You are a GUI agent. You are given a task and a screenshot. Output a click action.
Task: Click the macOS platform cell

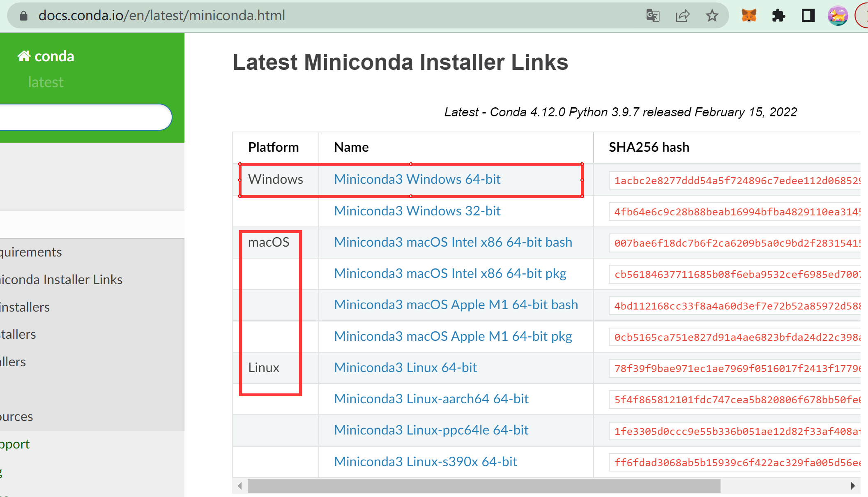[269, 242]
